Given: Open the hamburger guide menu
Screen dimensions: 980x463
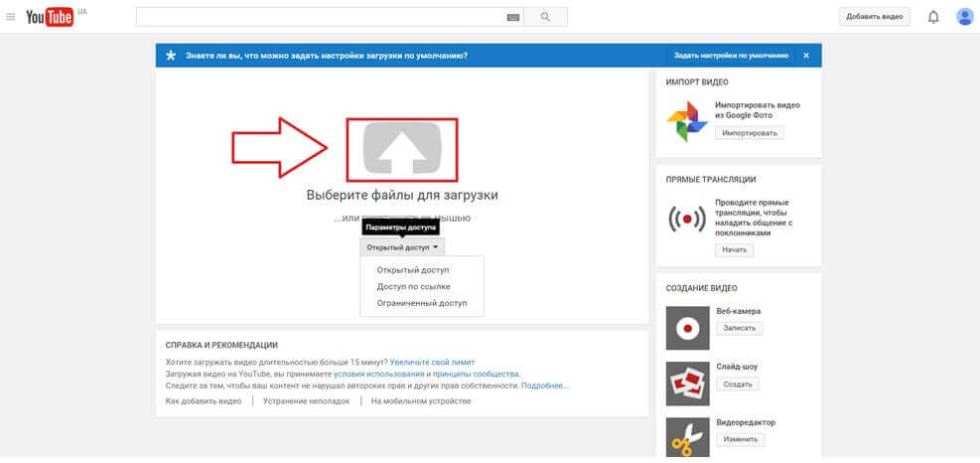Looking at the screenshot, I should click(11, 17).
